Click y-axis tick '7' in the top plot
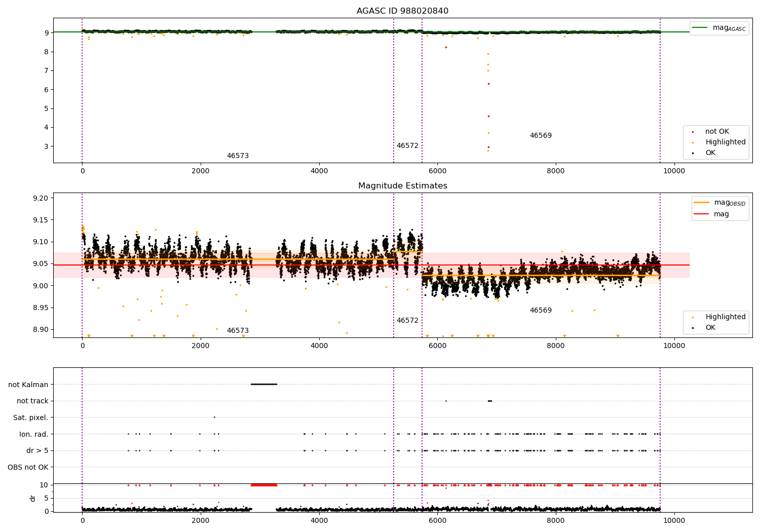This screenshot has width=760, height=532. pos(46,70)
